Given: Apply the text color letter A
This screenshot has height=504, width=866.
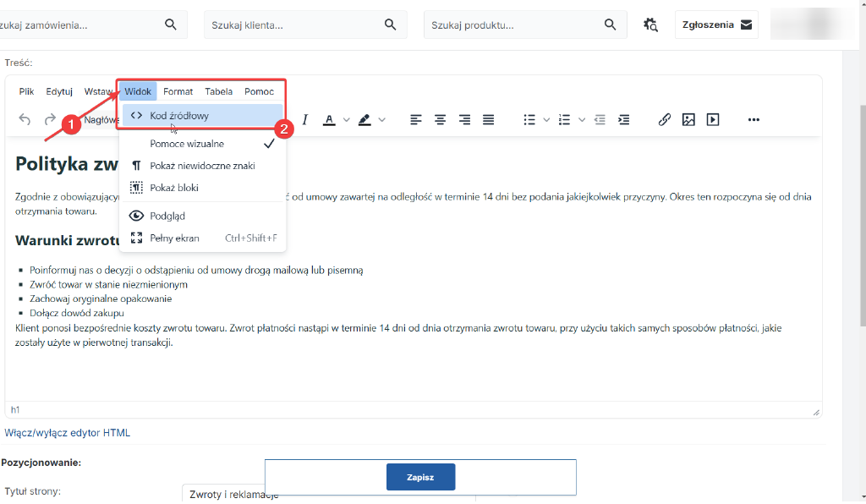Looking at the screenshot, I should tap(329, 120).
